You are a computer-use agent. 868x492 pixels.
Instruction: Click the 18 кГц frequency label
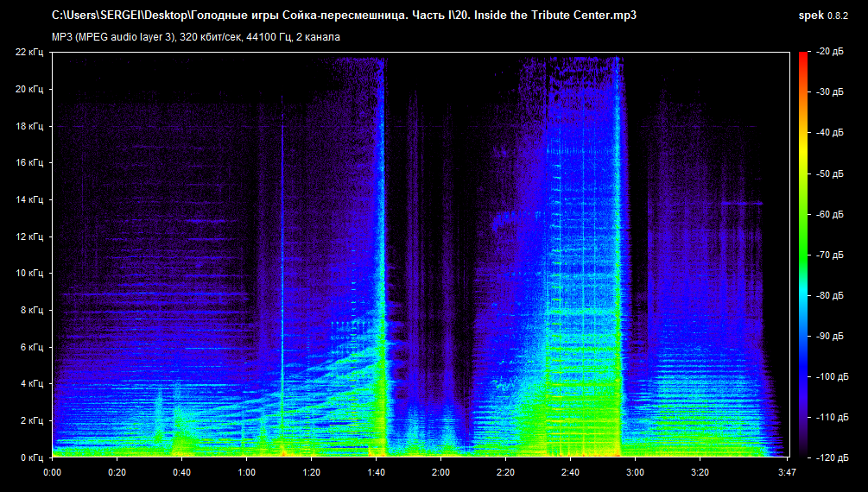[x=29, y=126]
